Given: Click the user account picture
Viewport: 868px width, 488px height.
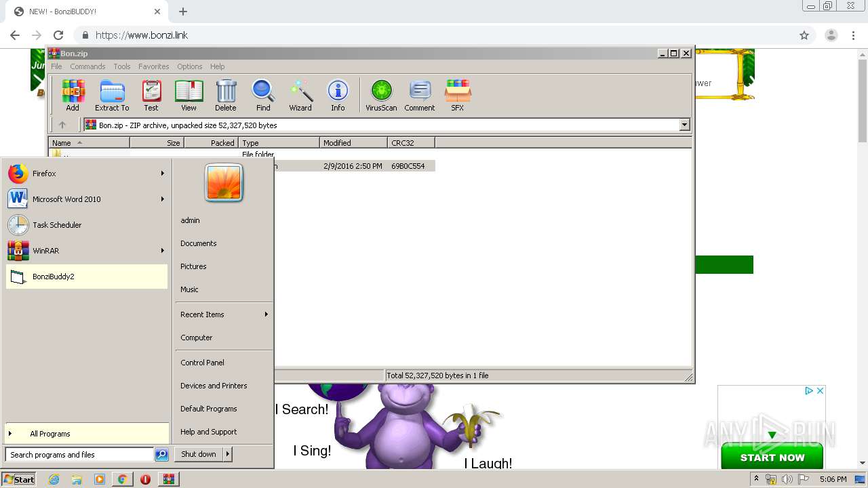Looking at the screenshot, I should pos(224,183).
